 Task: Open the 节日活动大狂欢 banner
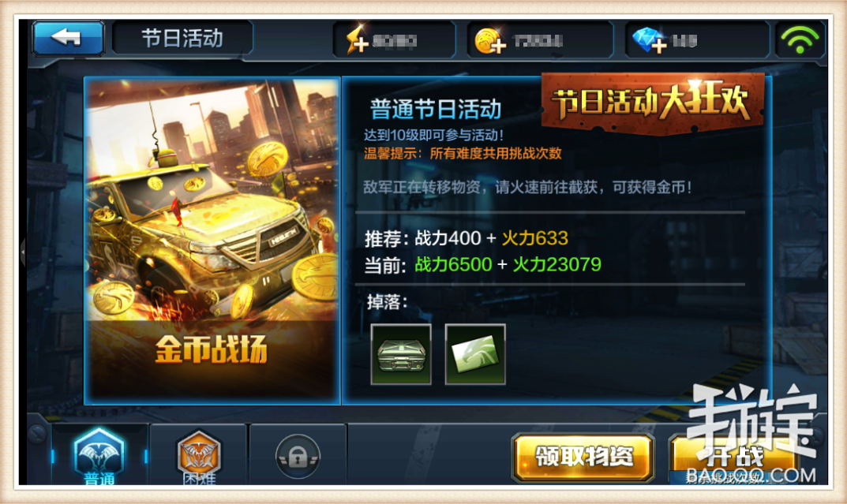652,102
